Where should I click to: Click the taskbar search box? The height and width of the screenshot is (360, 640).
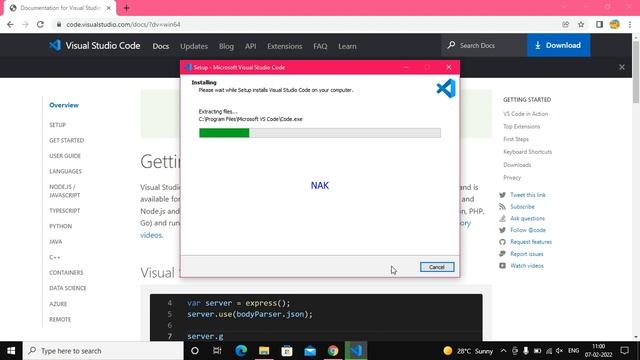103,351
